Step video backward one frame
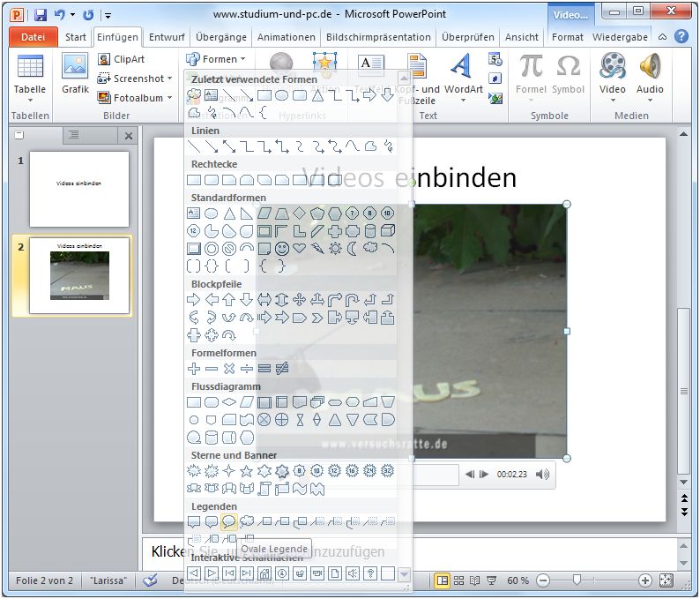The width and height of the screenshot is (700, 599). point(470,474)
